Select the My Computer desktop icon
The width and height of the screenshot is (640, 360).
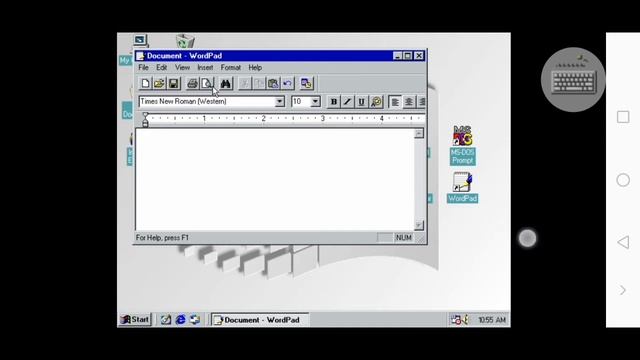[x=140, y=40]
